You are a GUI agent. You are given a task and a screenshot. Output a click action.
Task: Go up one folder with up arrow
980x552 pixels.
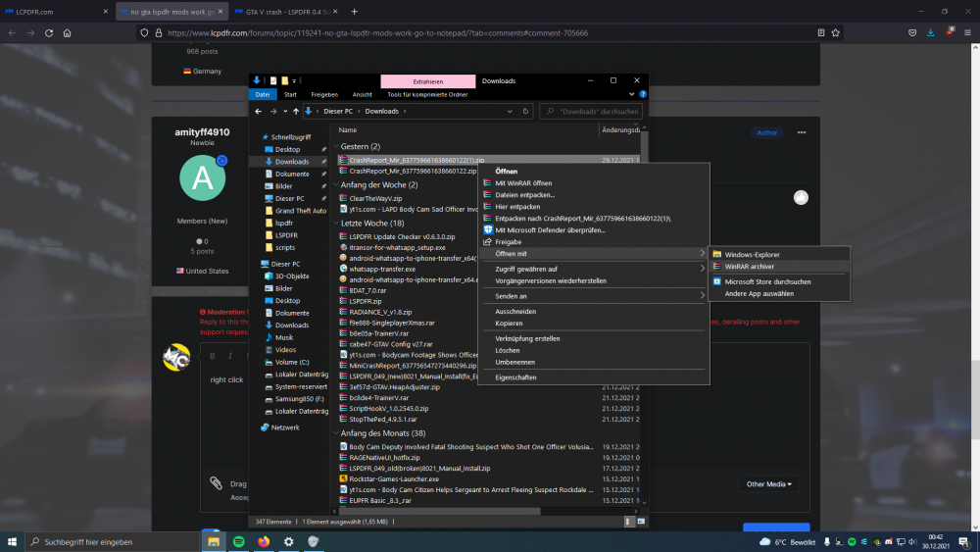tap(295, 111)
